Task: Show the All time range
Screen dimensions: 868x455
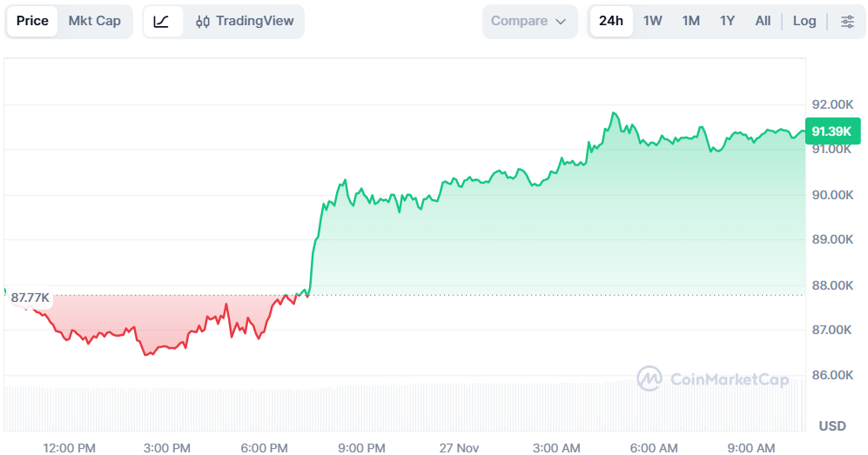Action: [x=763, y=21]
